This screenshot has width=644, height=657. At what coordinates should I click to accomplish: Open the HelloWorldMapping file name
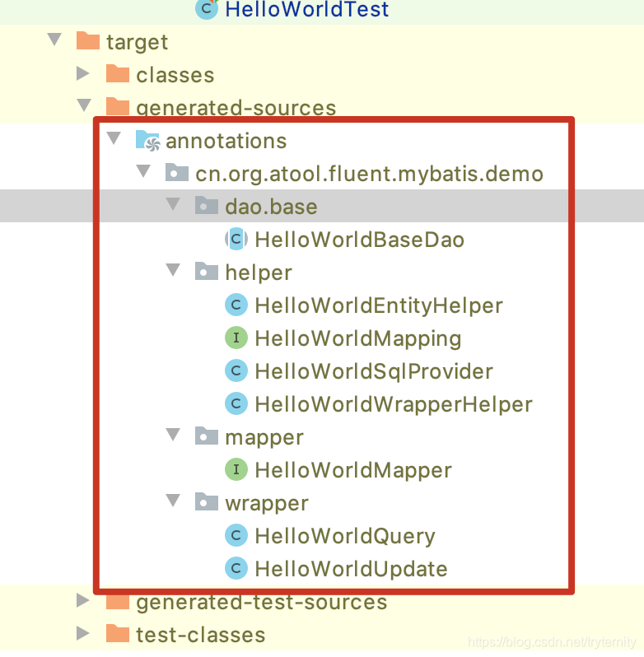358,338
